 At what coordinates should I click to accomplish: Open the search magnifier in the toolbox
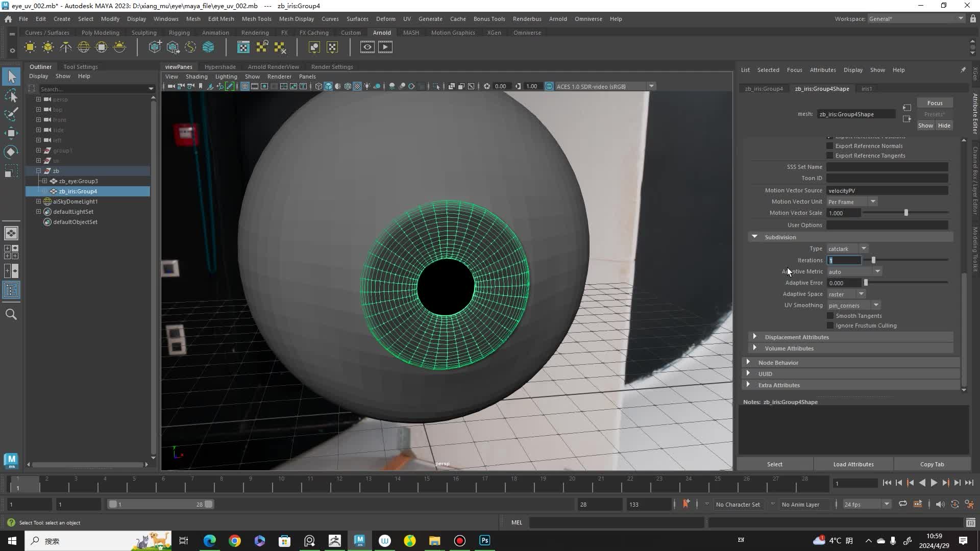(11, 314)
